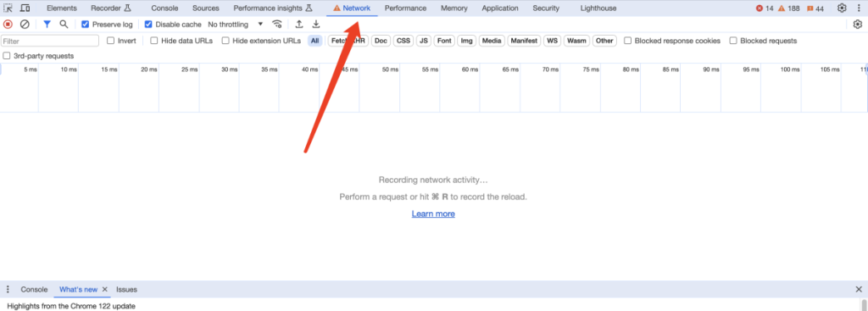The width and height of the screenshot is (868, 311).
Task: Open the Performance tab
Action: coord(405,8)
